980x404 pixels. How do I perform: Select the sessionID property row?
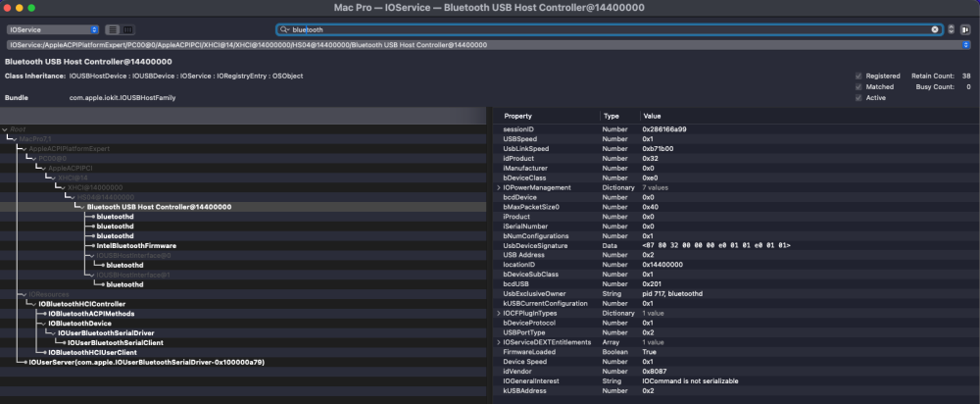(x=736, y=128)
